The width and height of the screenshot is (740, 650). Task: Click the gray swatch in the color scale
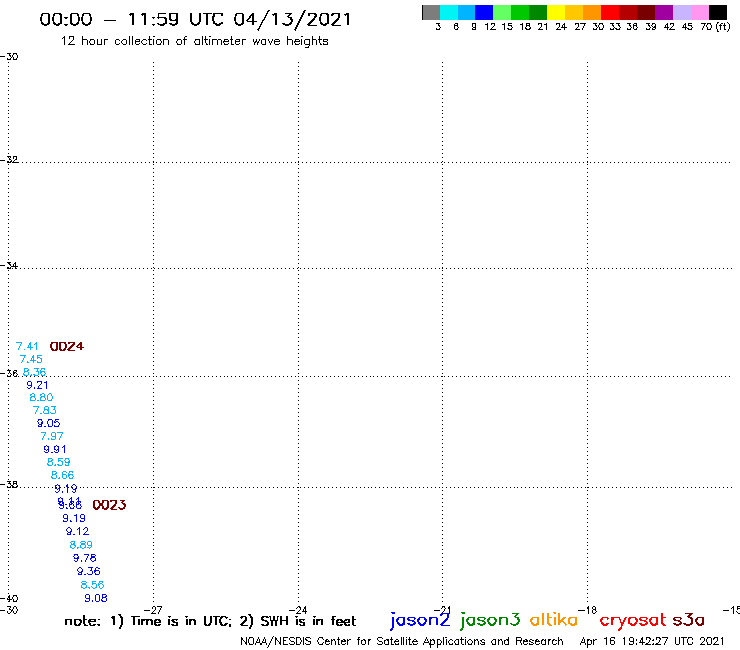click(431, 12)
